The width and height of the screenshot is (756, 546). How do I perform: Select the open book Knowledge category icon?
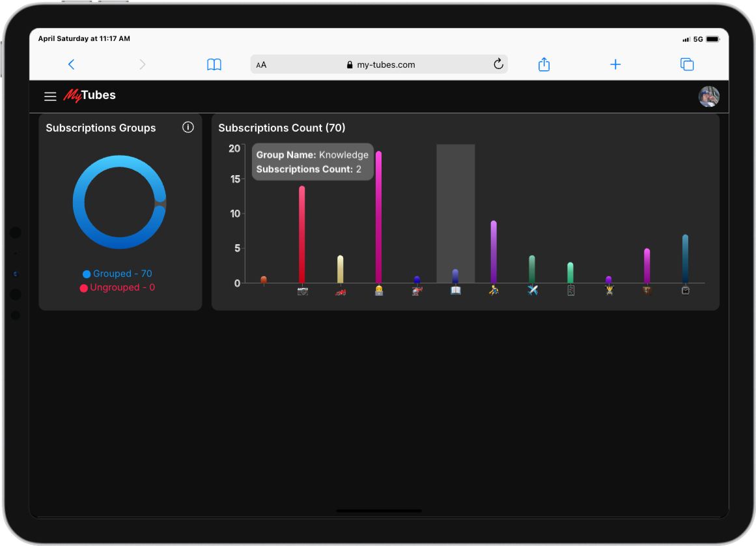point(455,291)
